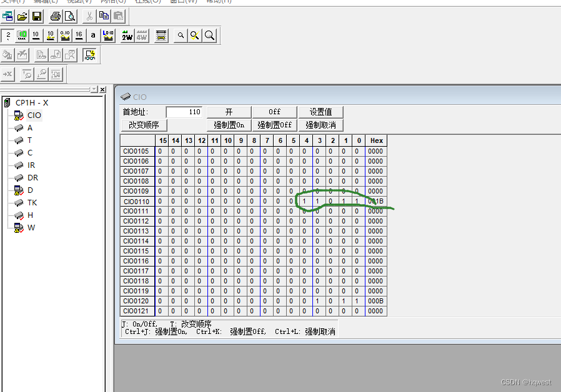Select CP1H - X root node
Image resolution: width=561 pixels, height=392 pixels.
[32, 103]
